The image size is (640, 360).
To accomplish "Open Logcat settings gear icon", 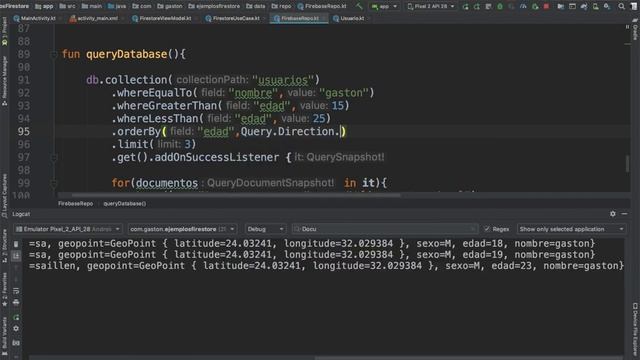I will point(613,213).
